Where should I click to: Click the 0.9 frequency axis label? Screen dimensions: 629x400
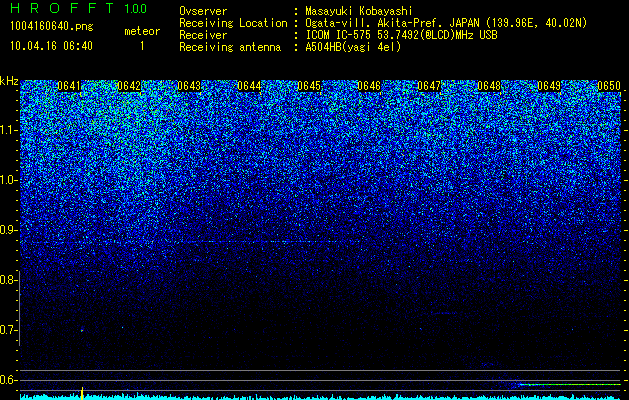click(8, 230)
